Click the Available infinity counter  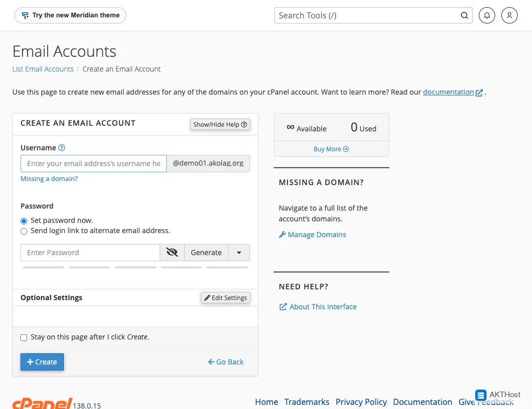[306, 128]
